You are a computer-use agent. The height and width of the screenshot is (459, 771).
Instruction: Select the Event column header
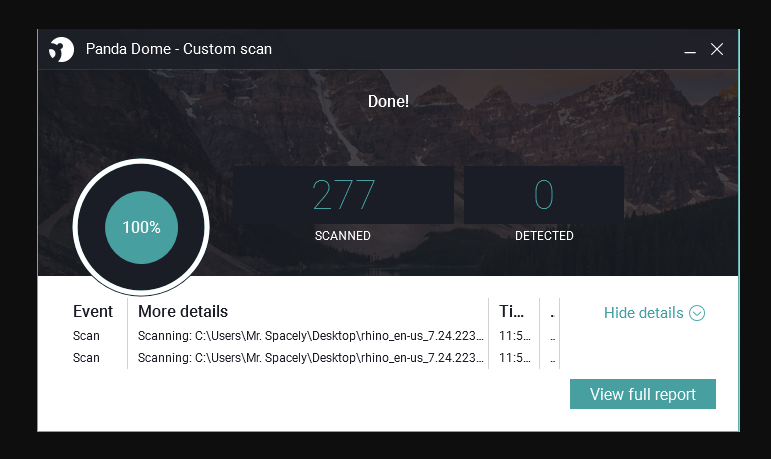click(x=92, y=311)
